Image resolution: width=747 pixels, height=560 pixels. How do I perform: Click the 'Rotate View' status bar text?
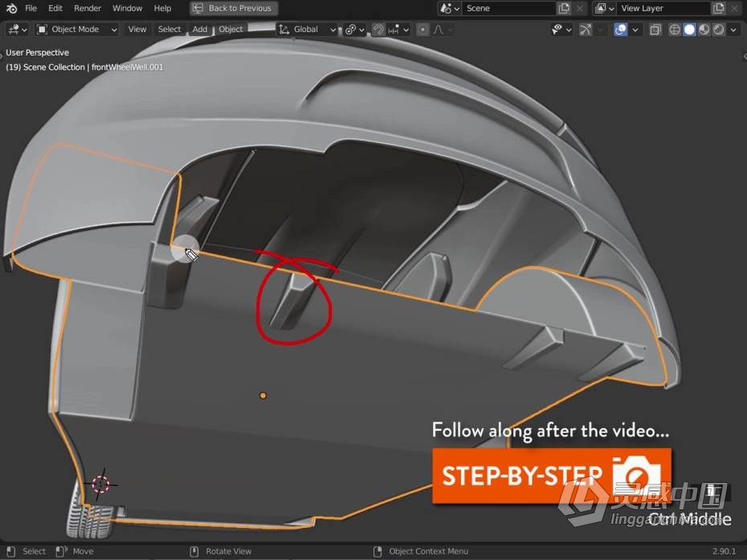coord(229,551)
